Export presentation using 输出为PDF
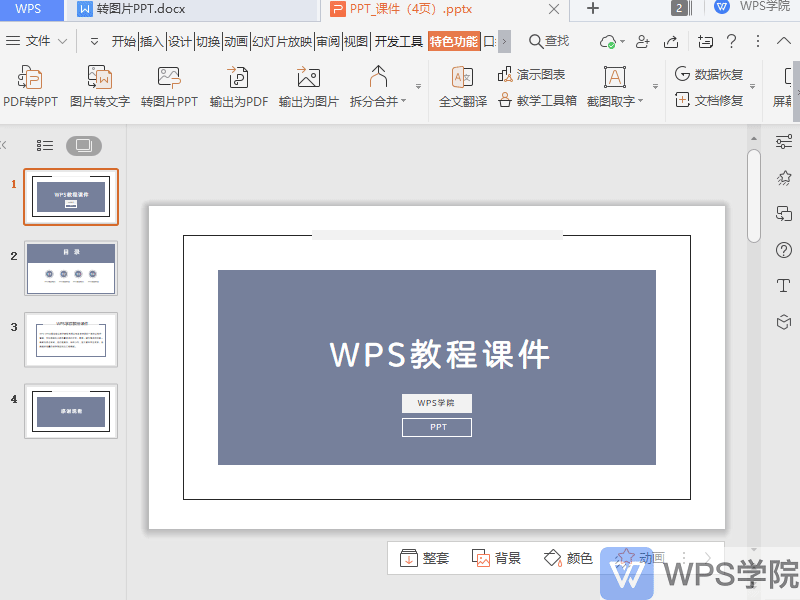The width and height of the screenshot is (800, 600). (x=238, y=86)
